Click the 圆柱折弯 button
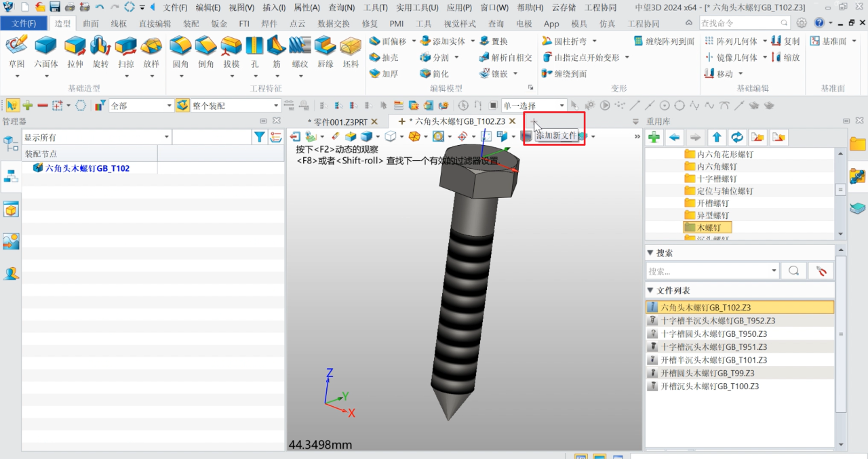The image size is (868, 459). (x=565, y=41)
